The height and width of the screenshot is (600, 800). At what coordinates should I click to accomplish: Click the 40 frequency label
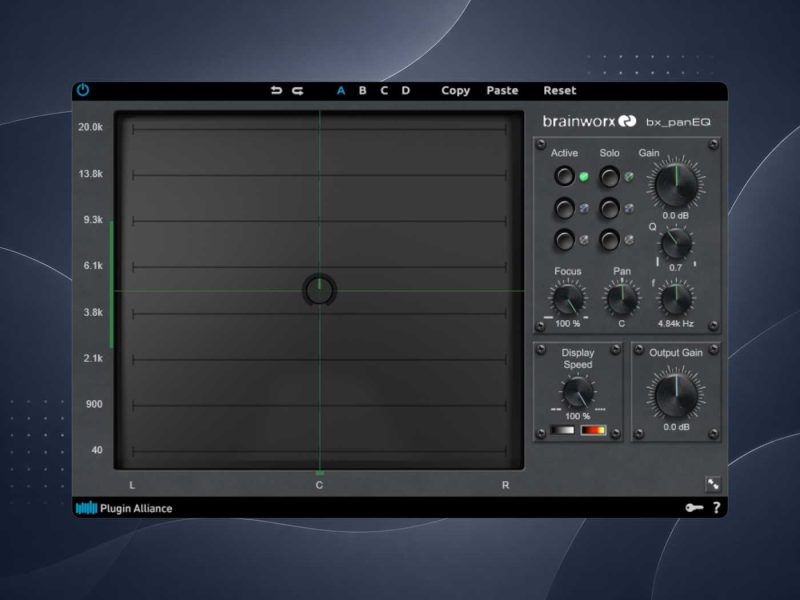click(x=97, y=450)
